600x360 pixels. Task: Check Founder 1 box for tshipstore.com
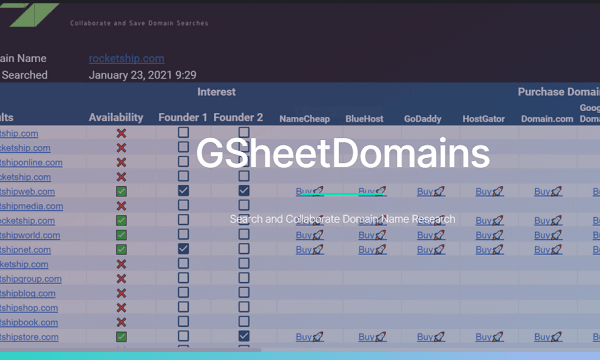183,336
